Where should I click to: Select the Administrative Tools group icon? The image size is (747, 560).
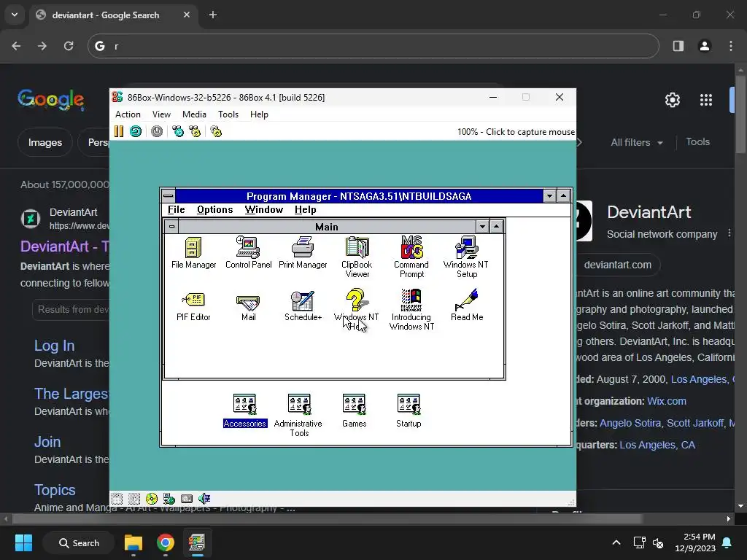pyautogui.click(x=298, y=415)
